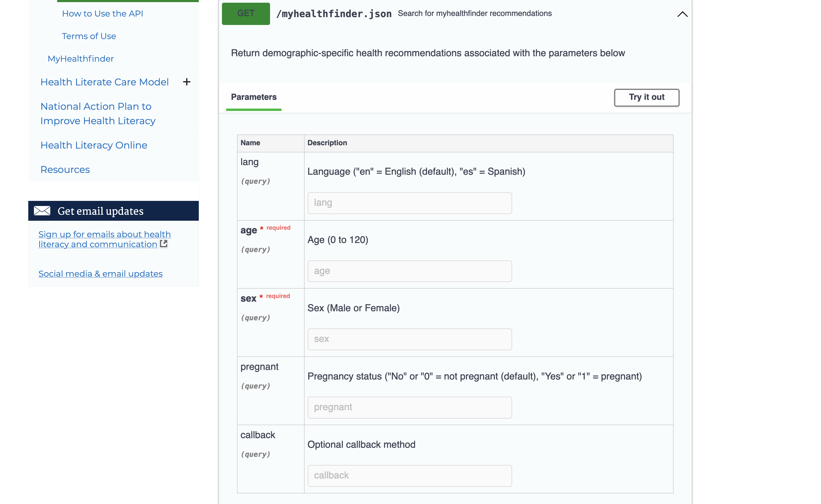
Task: Select the pregnant input field
Action: 409,407
